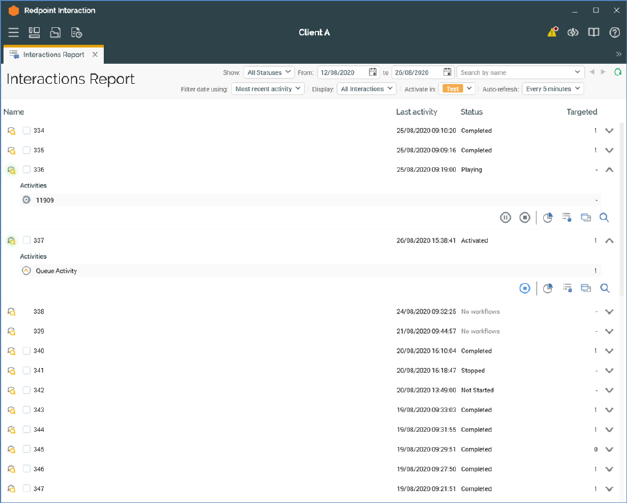
Task: Click the file explorer icon in header
Action: (55, 32)
